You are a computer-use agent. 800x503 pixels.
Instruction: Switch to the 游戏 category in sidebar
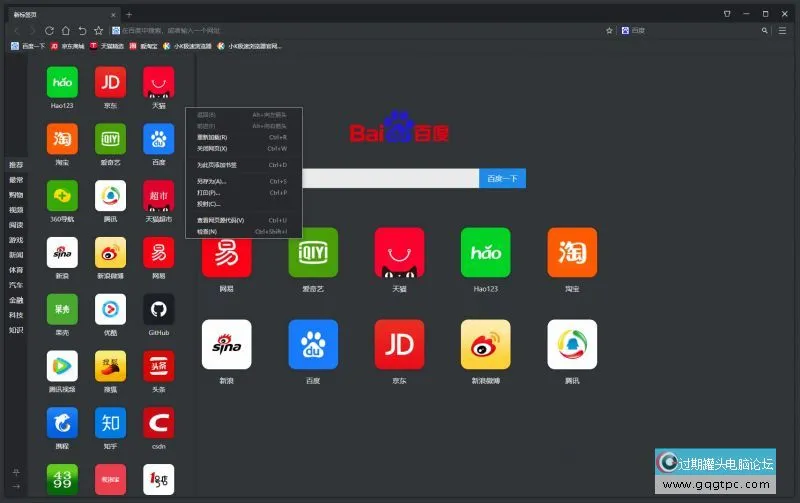coord(16,240)
